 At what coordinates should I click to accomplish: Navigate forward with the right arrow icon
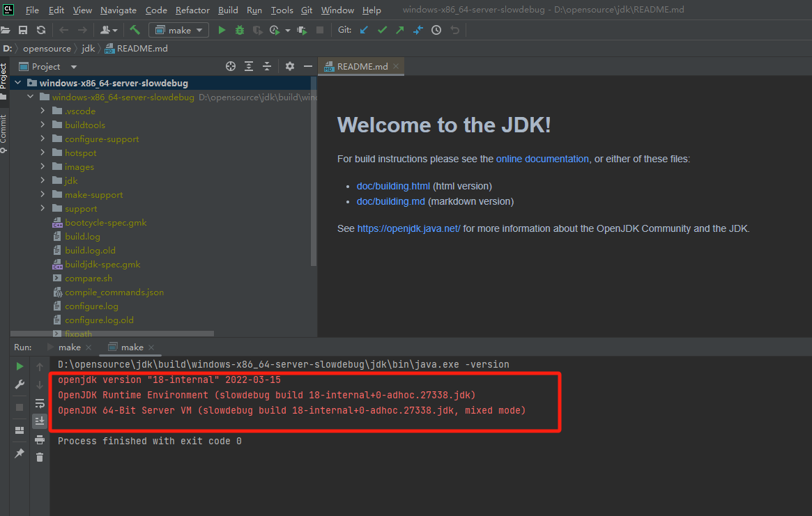pos(82,30)
